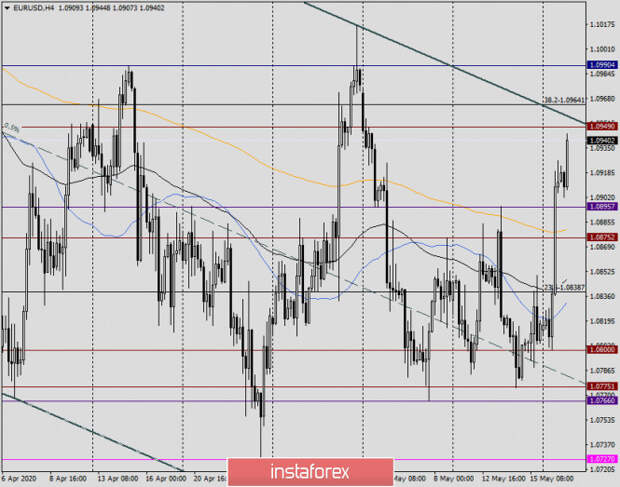This screenshot has height=487, width=620.
Task: Click the black current price label 1.0940
Action: (x=602, y=140)
